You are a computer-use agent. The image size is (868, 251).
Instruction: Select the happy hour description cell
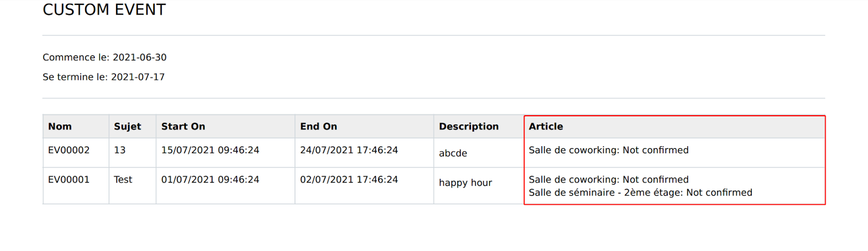(465, 183)
